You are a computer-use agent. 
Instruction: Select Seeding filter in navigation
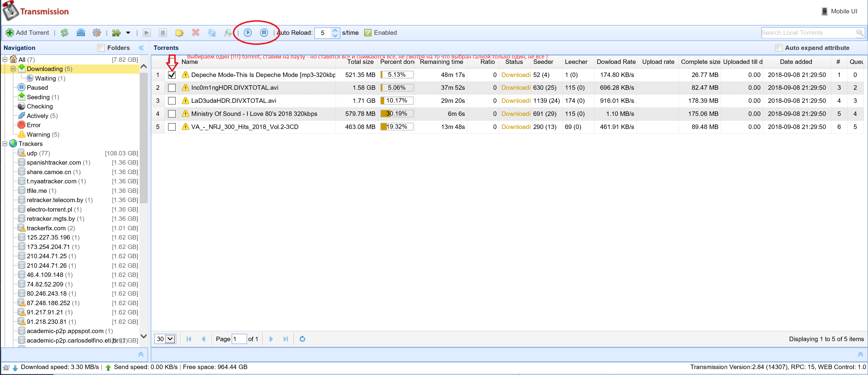(x=43, y=97)
